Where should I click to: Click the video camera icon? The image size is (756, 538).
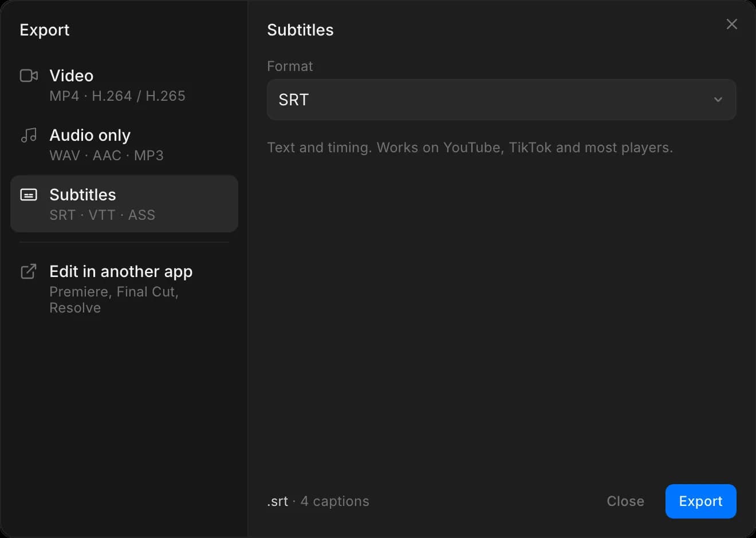click(29, 76)
